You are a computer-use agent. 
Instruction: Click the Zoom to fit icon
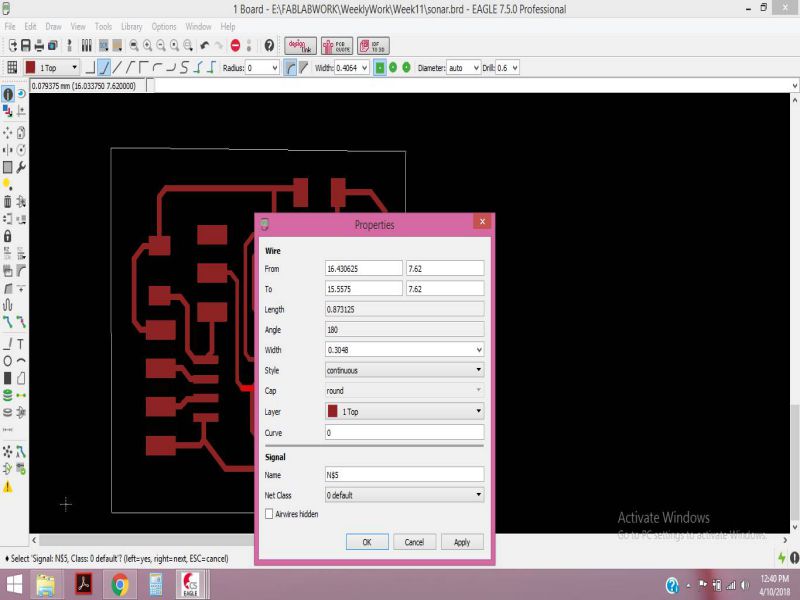[134, 45]
